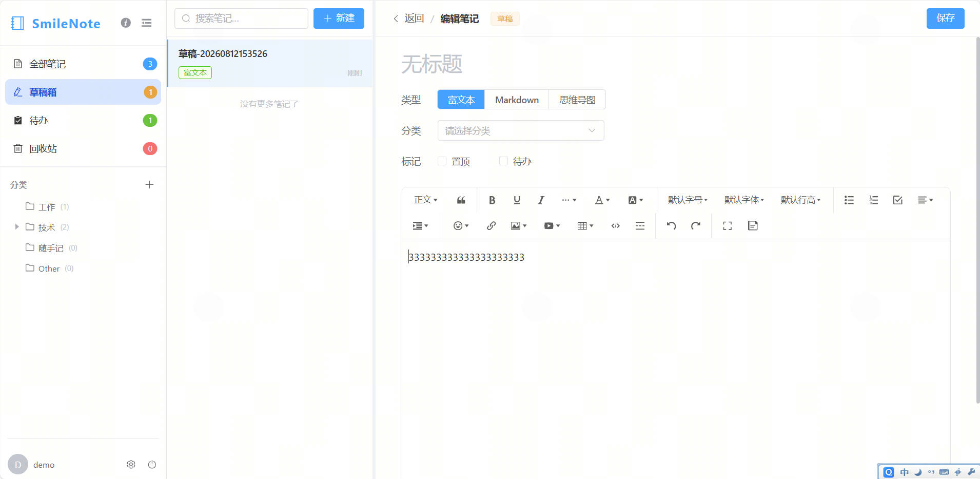This screenshot has width=980, height=479.
Task: Insert a hyperlink
Action: [x=491, y=226]
